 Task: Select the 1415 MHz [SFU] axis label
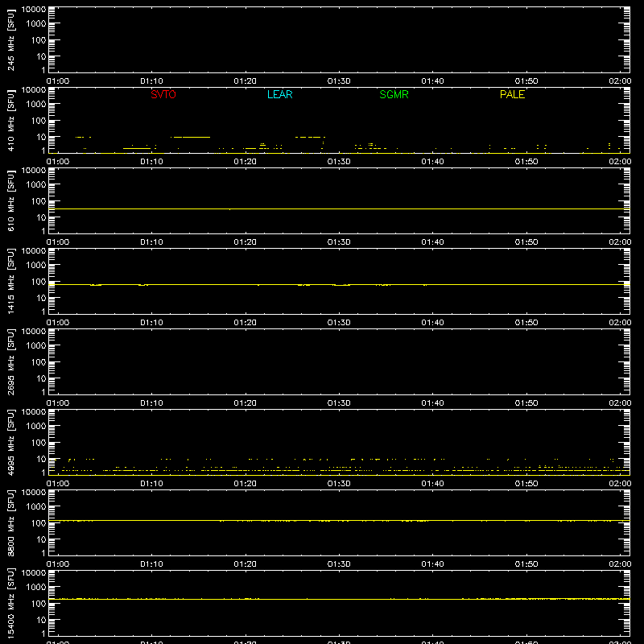(x=11, y=281)
